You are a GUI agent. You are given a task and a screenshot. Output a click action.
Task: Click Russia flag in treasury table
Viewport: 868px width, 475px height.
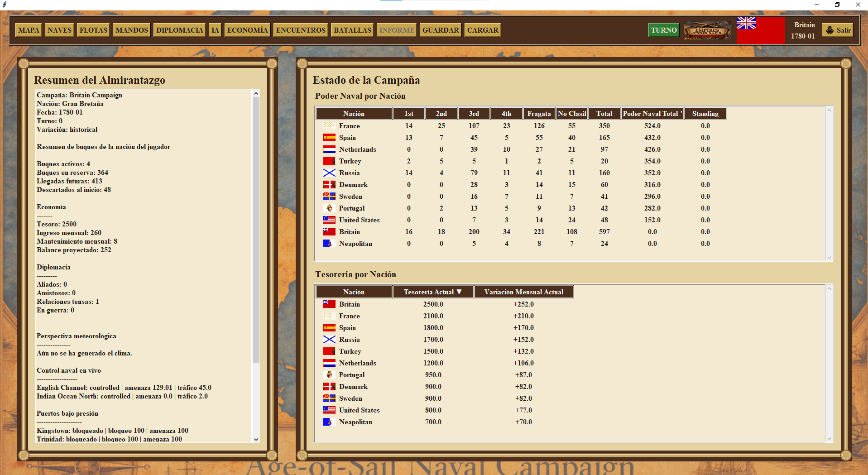tap(329, 340)
